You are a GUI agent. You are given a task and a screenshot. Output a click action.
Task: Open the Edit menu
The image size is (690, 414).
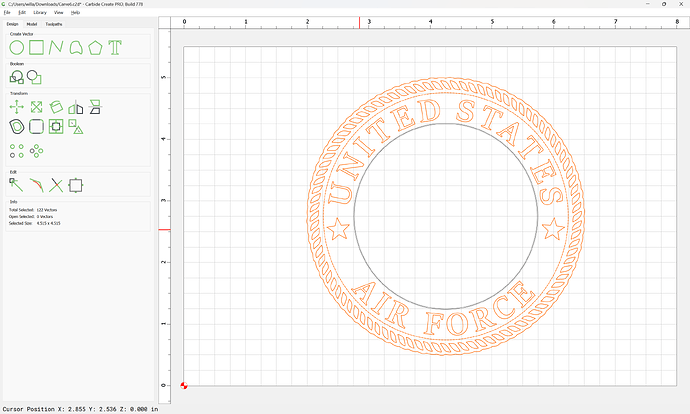22,12
